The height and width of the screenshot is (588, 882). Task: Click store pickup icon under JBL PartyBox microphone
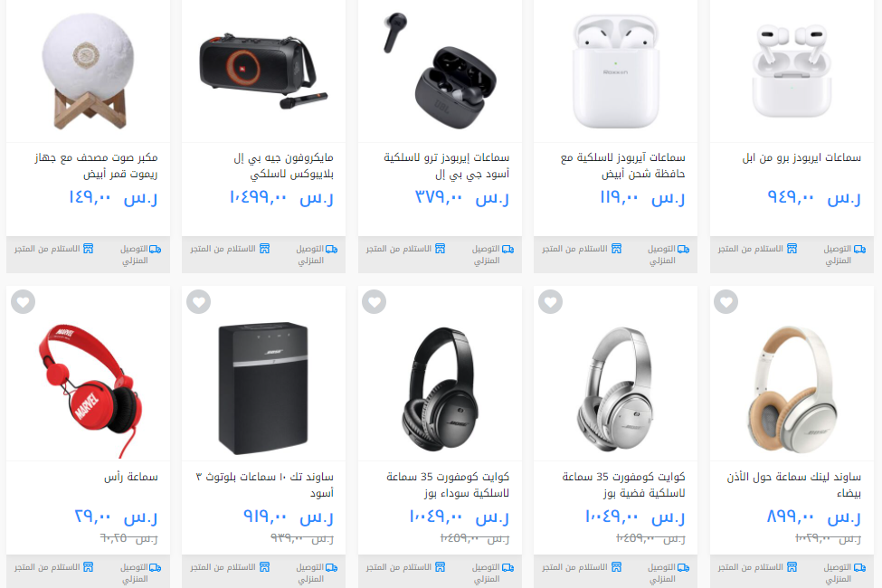pyautogui.click(x=264, y=249)
